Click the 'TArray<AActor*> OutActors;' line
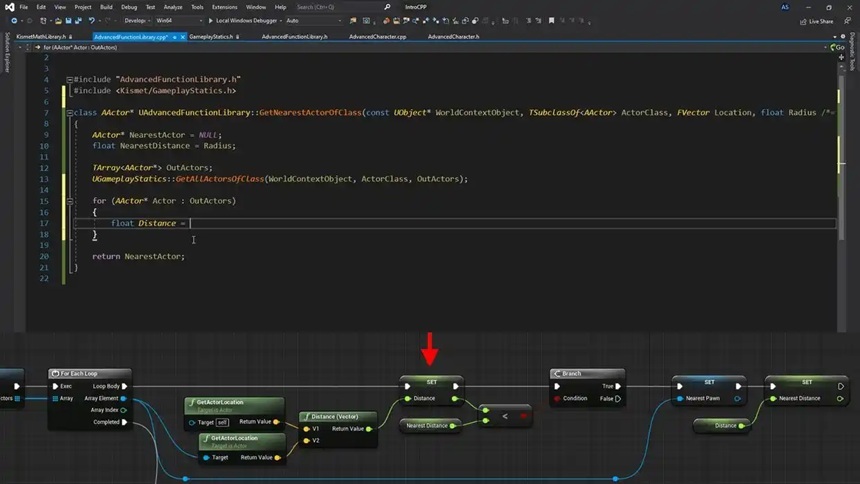Viewport: 860px width, 484px height. [x=152, y=168]
